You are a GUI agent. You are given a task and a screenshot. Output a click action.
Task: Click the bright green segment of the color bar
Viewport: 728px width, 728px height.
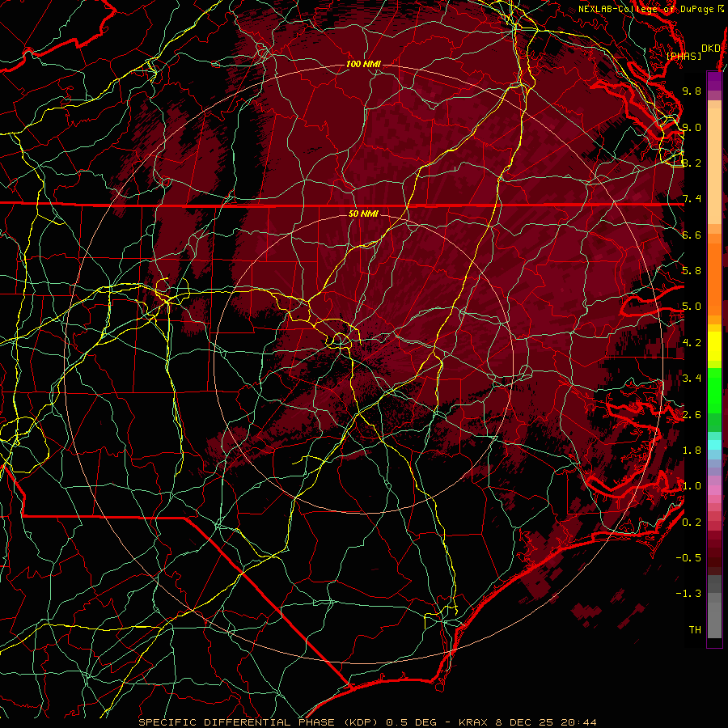click(x=714, y=390)
